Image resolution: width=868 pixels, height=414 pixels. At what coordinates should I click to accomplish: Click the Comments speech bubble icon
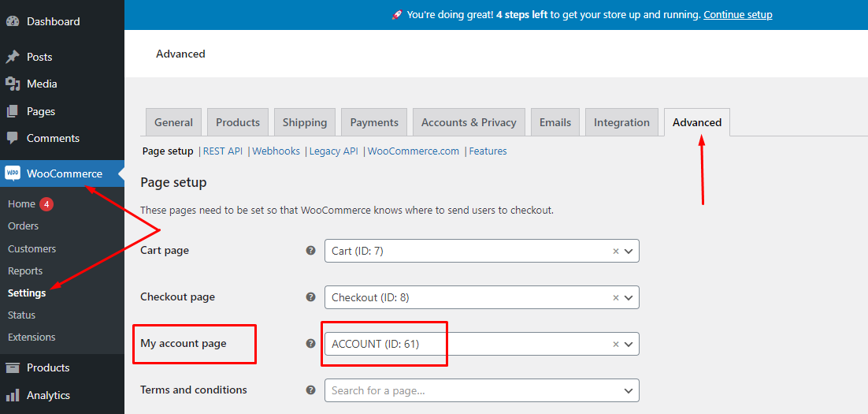[12, 138]
